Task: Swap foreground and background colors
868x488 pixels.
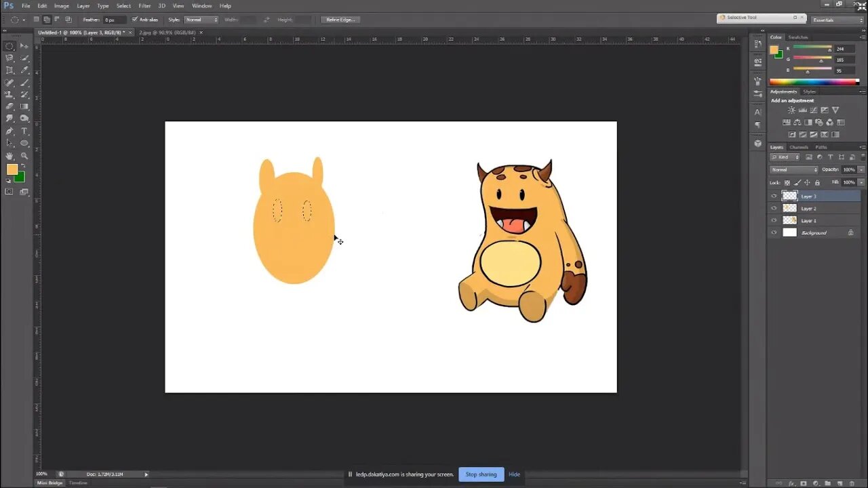Action: point(22,166)
